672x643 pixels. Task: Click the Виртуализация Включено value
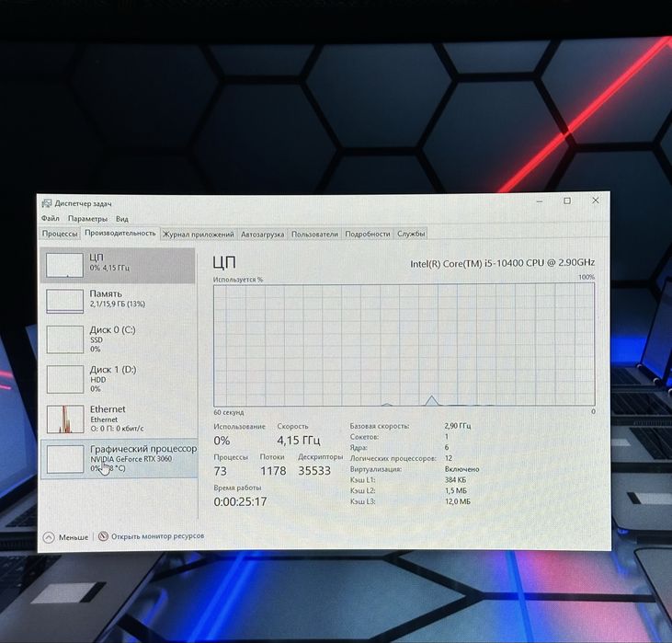pos(461,469)
